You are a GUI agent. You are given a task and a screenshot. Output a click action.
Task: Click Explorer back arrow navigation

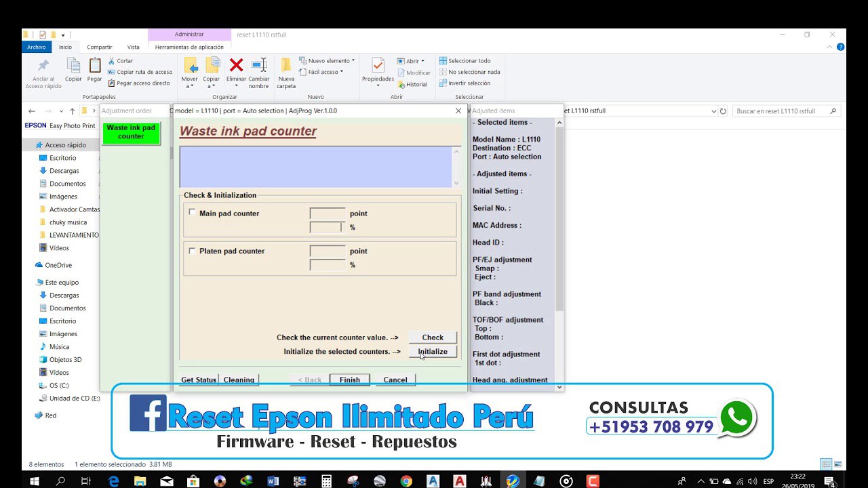coord(32,111)
